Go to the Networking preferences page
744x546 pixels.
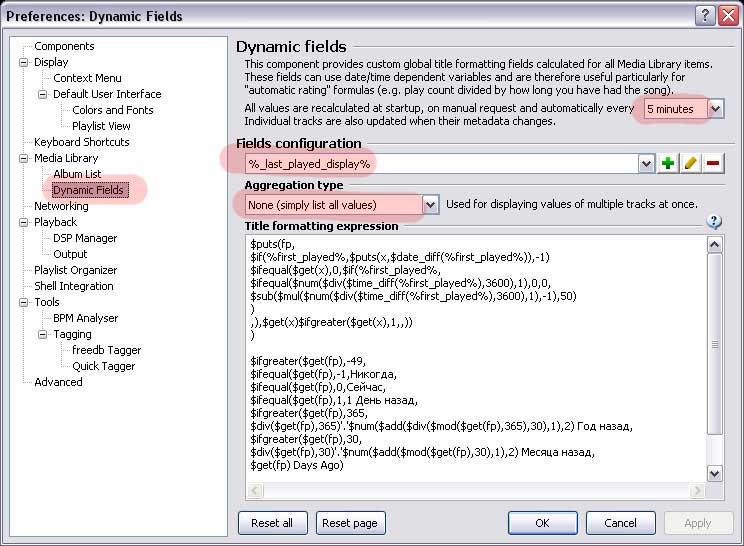(61, 206)
